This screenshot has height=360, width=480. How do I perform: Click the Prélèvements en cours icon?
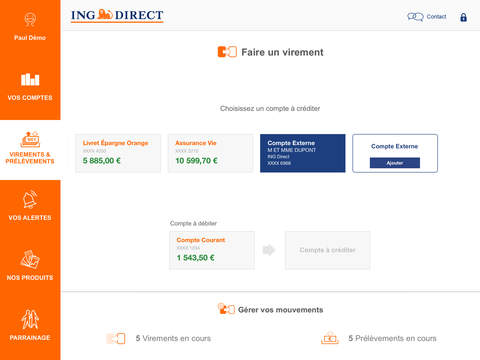pos(330,338)
